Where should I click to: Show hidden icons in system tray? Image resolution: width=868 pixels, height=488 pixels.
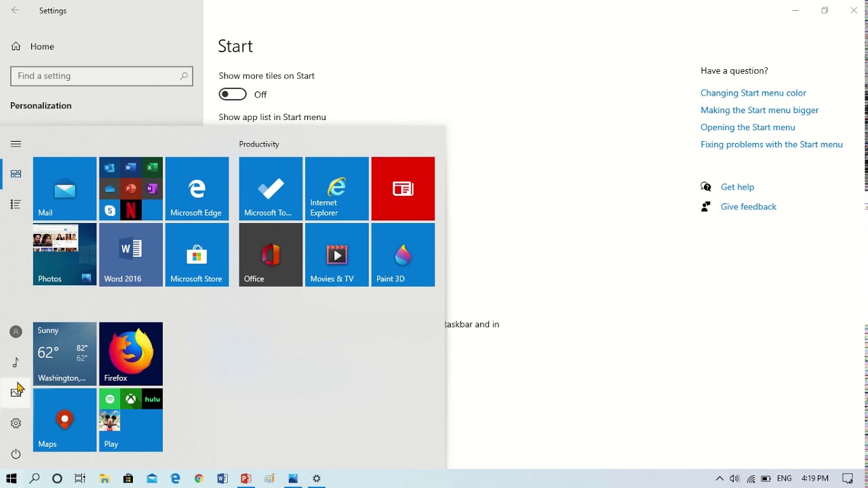[x=719, y=479]
